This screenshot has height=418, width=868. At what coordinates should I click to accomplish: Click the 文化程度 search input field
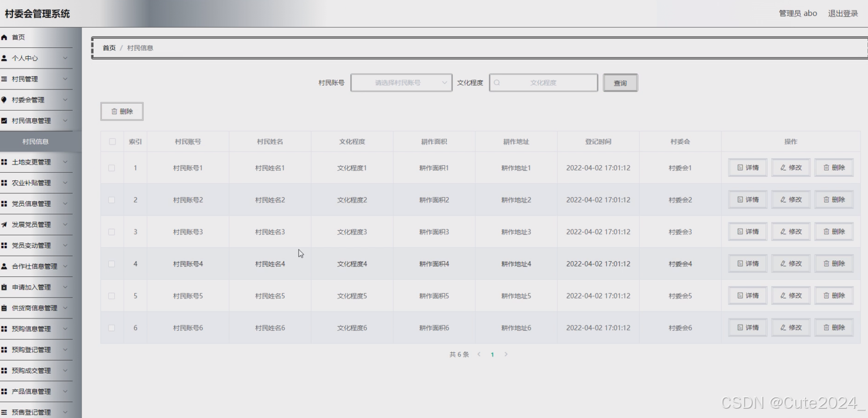(544, 83)
